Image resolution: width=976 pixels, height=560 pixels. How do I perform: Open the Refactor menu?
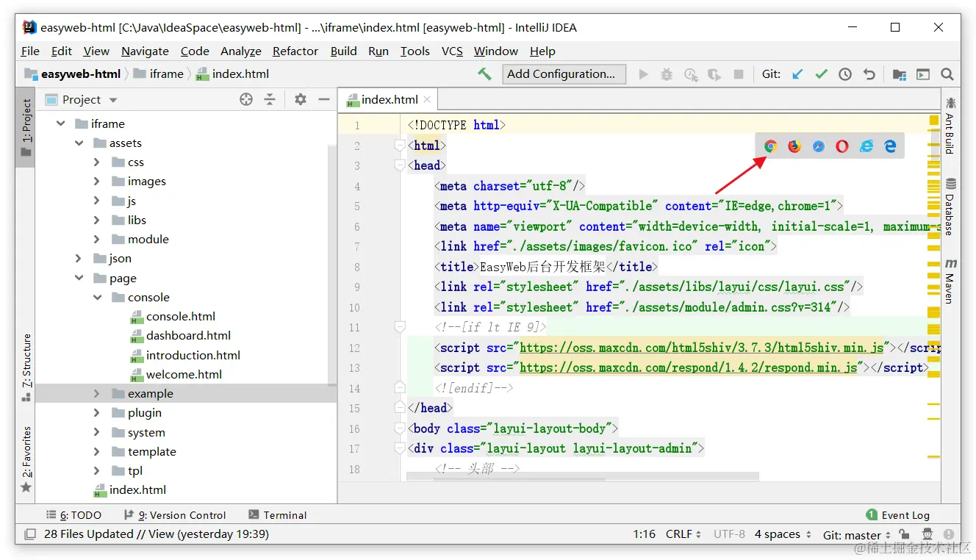click(x=295, y=51)
